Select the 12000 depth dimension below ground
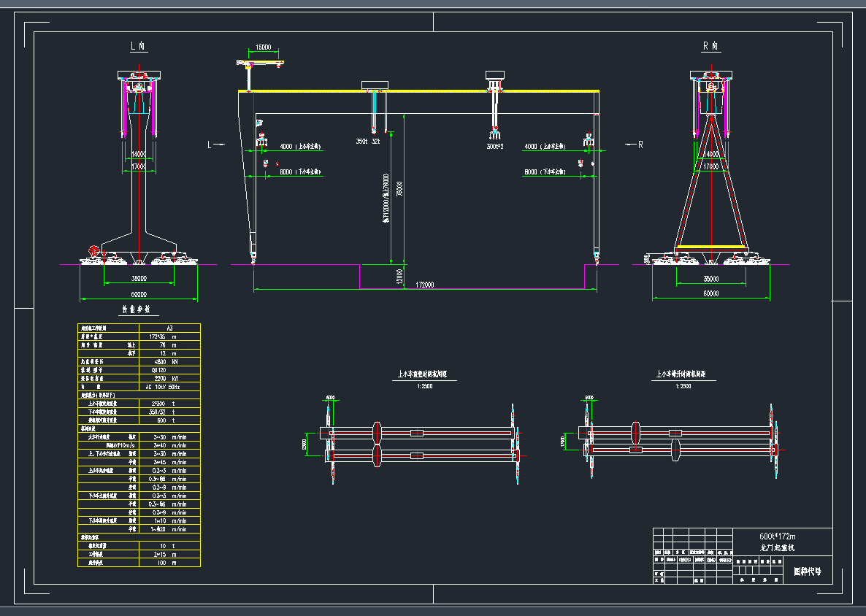Screen dimensions: 866x616 coord(399,276)
